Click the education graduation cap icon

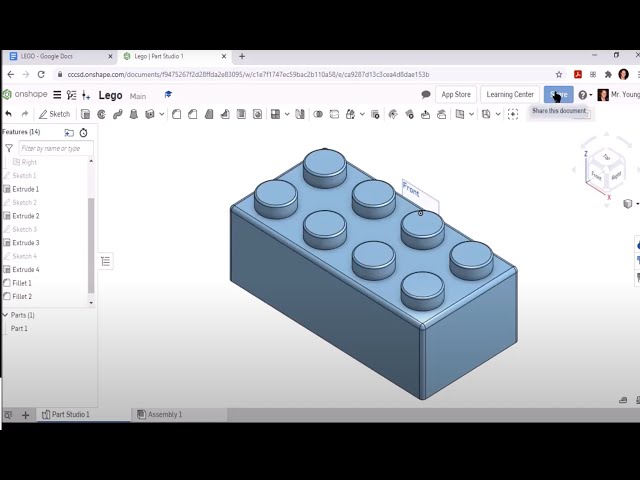click(x=168, y=94)
